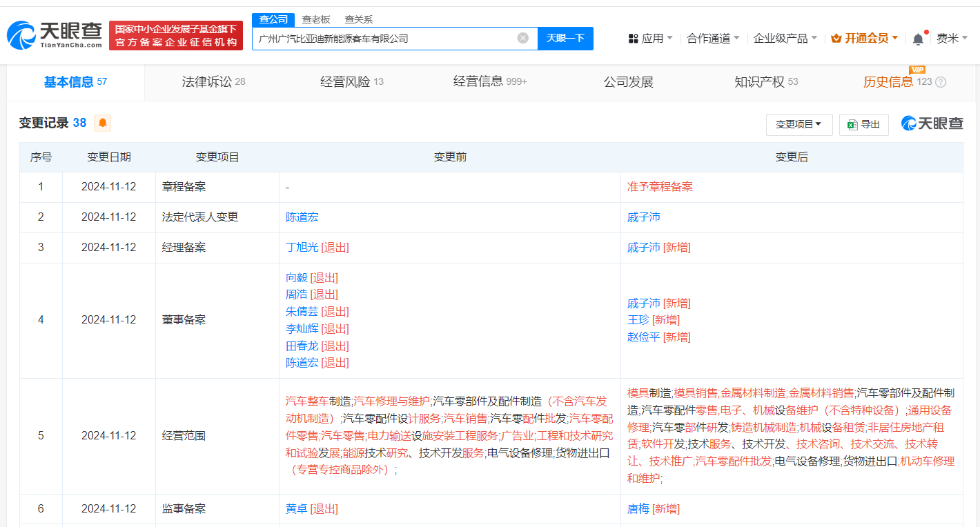
Task: Open director 向毅's profile link
Action: pyautogui.click(x=297, y=278)
